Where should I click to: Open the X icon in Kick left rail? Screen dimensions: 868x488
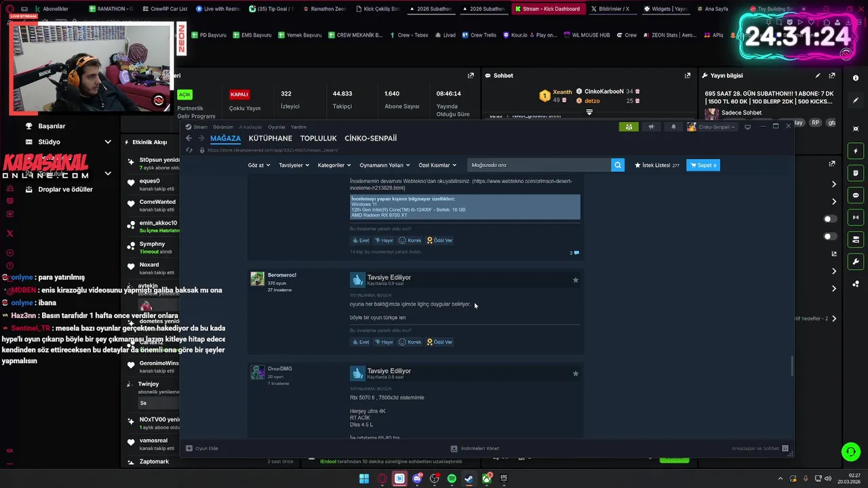(x=9, y=233)
